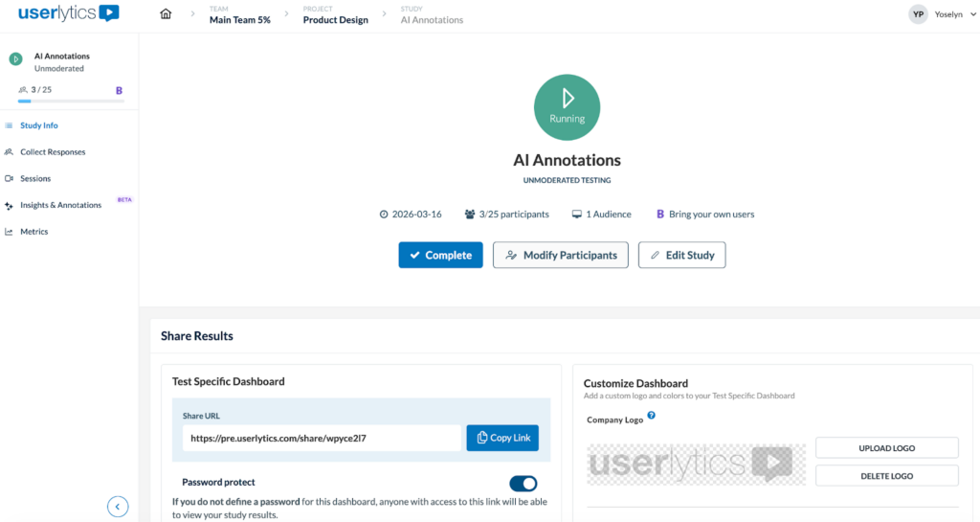The height and width of the screenshot is (522, 980).
Task: Click the Password protect label
Action: (218, 483)
